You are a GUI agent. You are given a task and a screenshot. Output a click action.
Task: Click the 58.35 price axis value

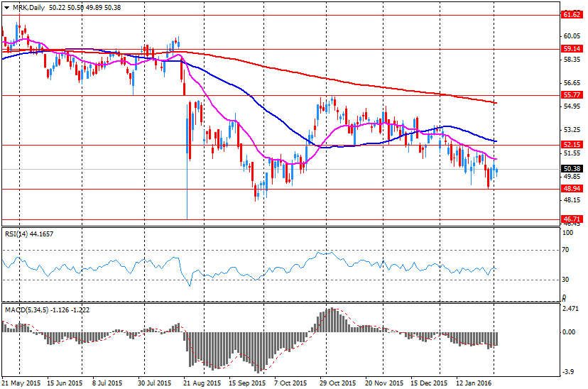coord(572,60)
